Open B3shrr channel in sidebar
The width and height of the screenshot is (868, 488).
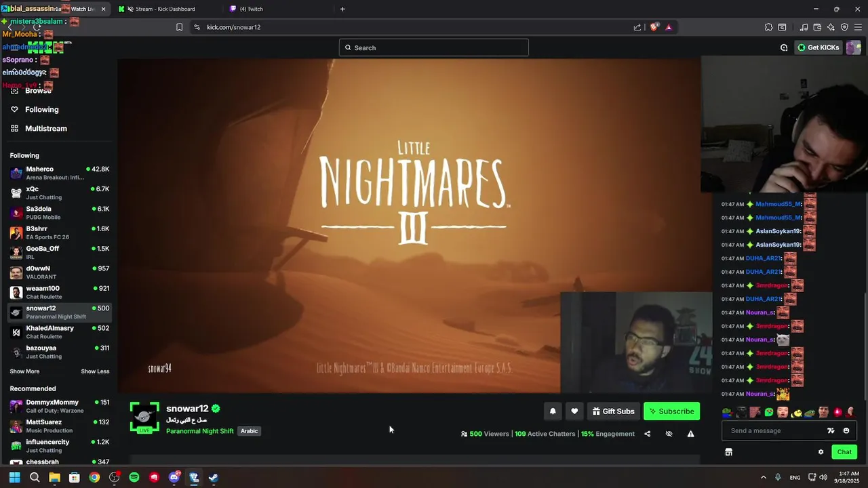[60, 232]
